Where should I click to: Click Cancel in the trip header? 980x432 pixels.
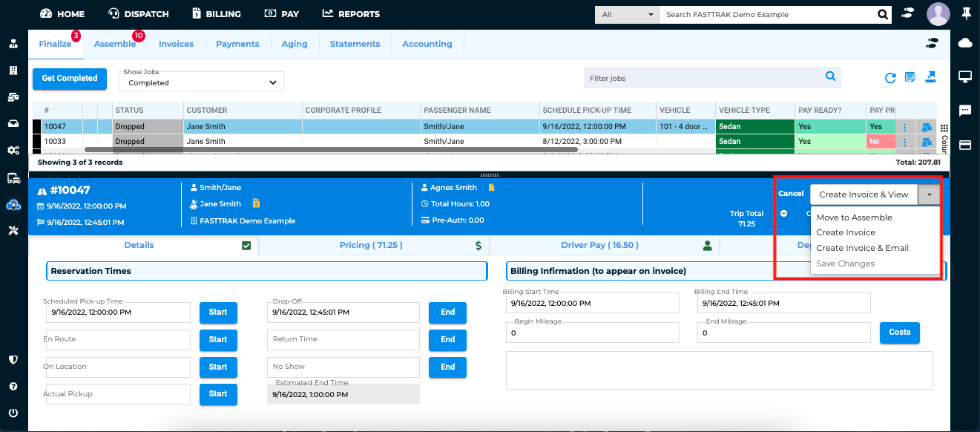coord(791,194)
